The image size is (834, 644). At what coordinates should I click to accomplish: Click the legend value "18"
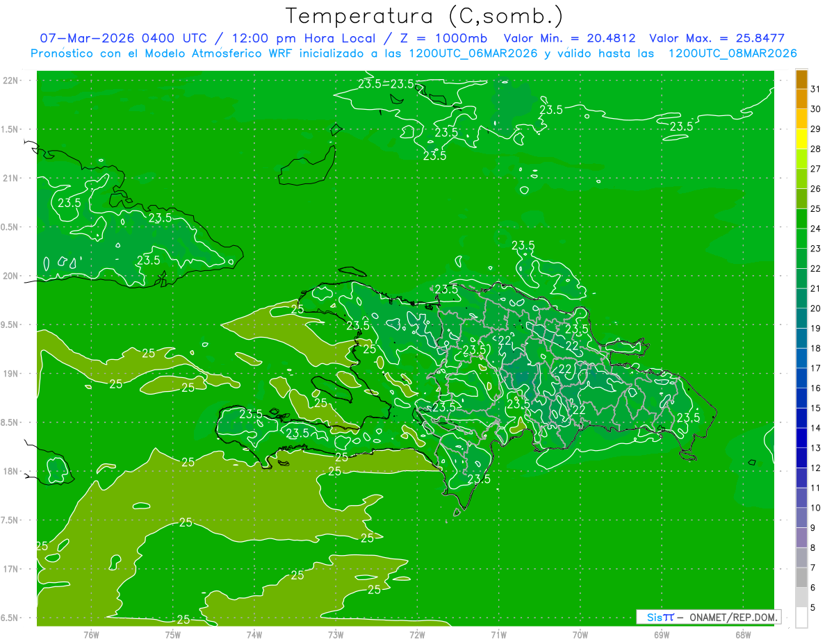815,348
